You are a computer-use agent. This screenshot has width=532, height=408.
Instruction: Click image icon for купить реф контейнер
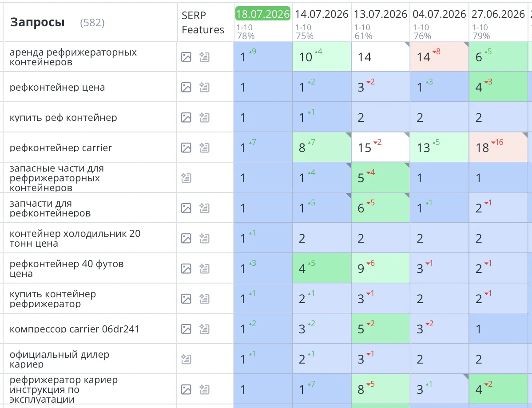186,117
